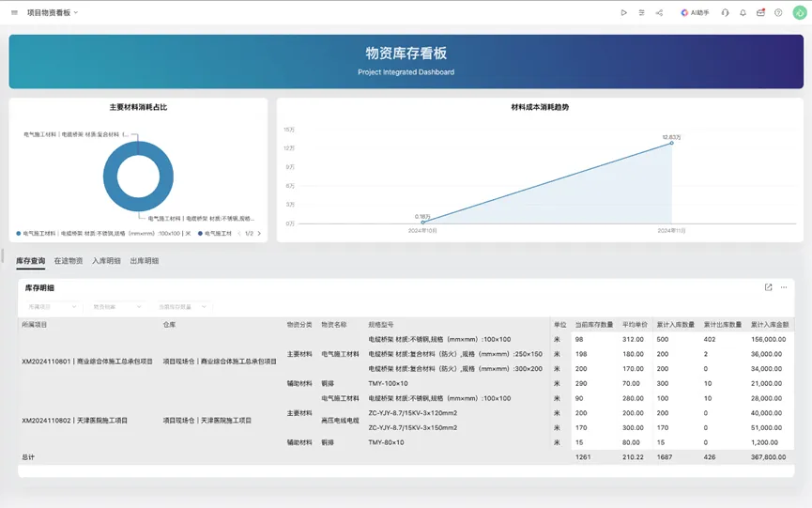Open the 所属项目 filter dropdown
This screenshot has height=508, width=812.
click(x=52, y=307)
